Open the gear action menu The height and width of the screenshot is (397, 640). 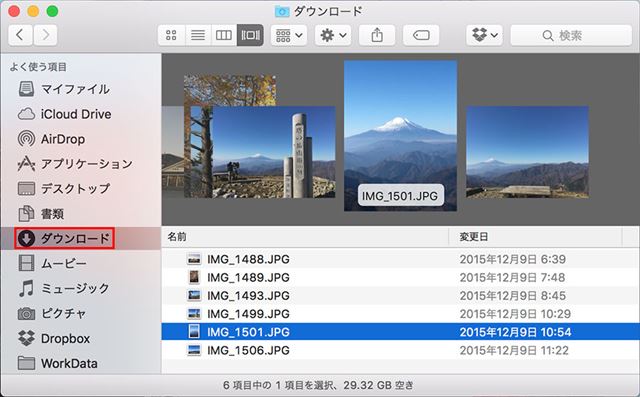[x=333, y=35]
